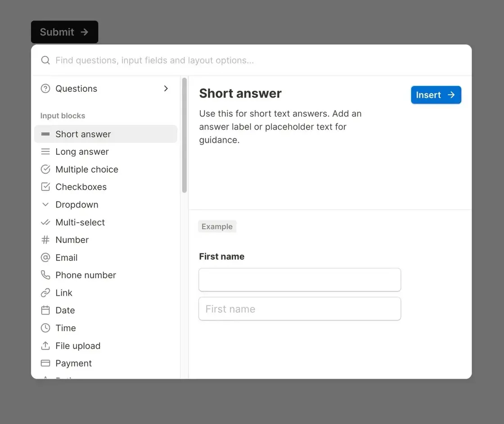
Task: Pick the Date input block
Action: (x=105, y=310)
